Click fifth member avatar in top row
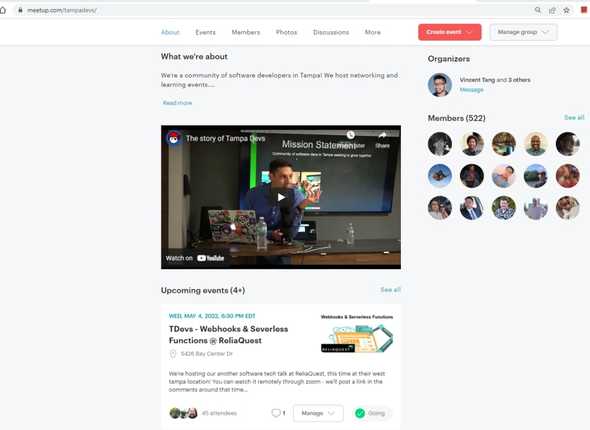The image size is (590, 430). (x=567, y=144)
